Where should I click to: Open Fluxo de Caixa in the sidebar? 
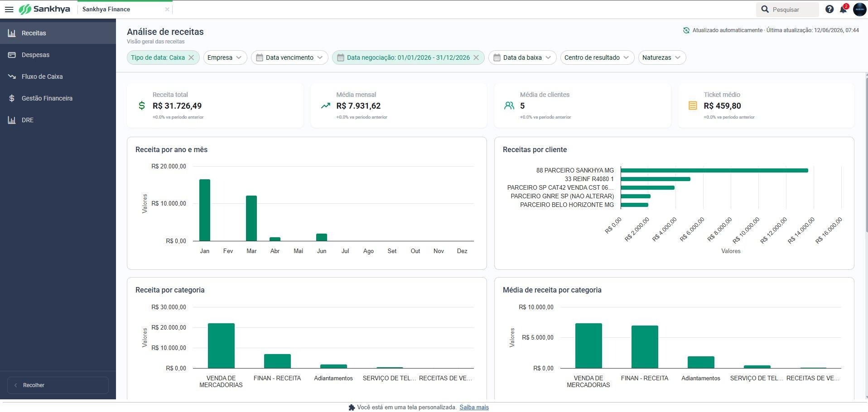coord(58,77)
